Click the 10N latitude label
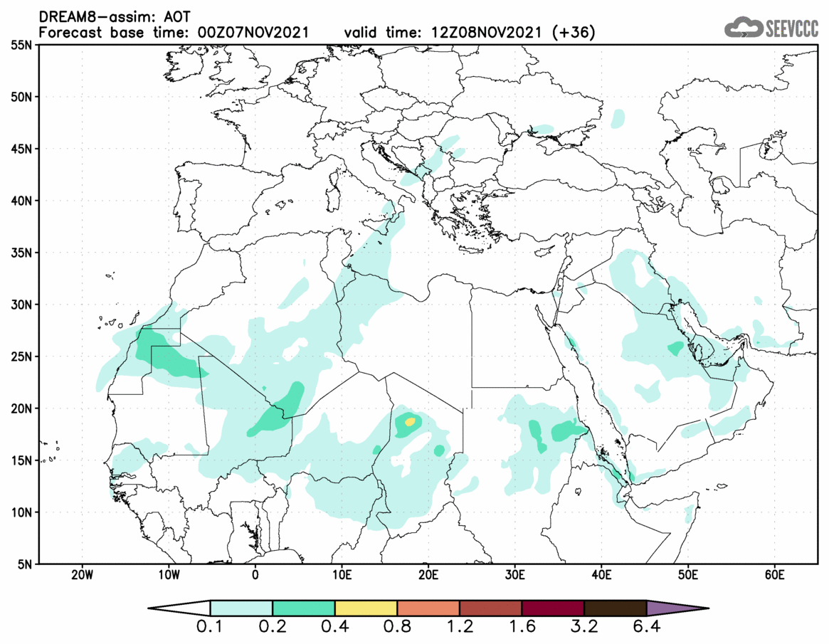The width and height of the screenshot is (829, 644). click(21, 512)
